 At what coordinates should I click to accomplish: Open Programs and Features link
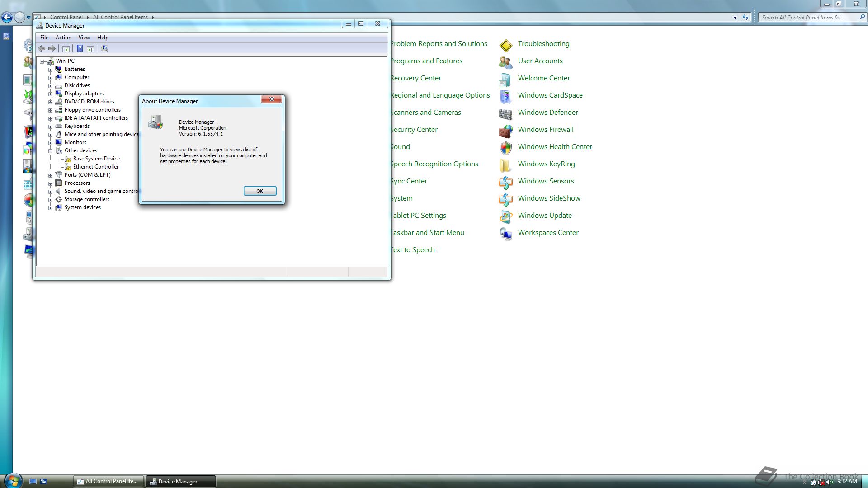[x=426, y=61]
